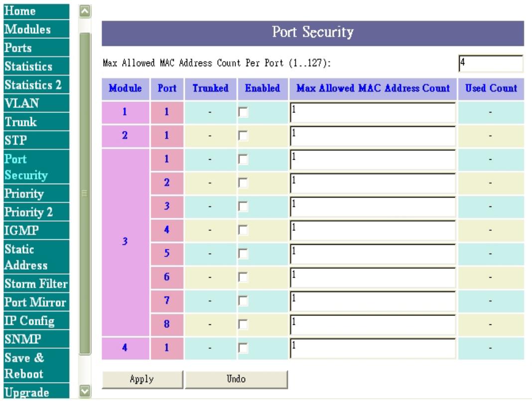532x401 pixels.
Task: Select Port Security in the sidebar
Action: coord(36,167)
